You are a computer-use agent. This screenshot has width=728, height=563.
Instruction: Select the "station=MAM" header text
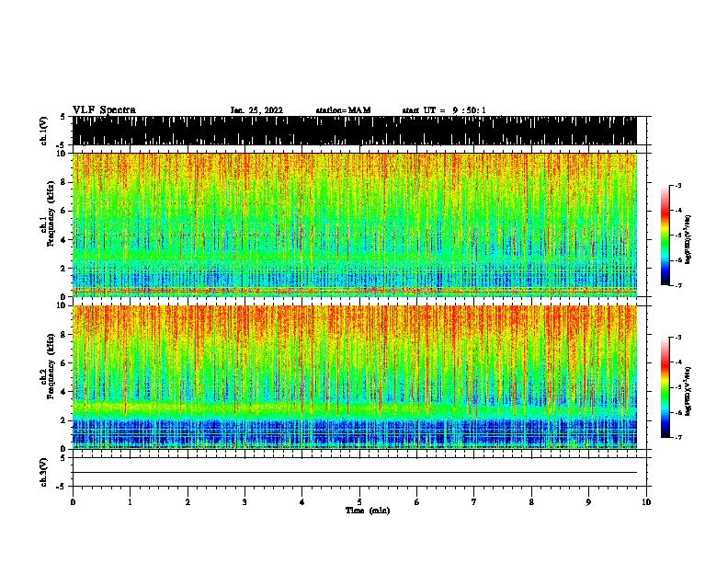343,110
